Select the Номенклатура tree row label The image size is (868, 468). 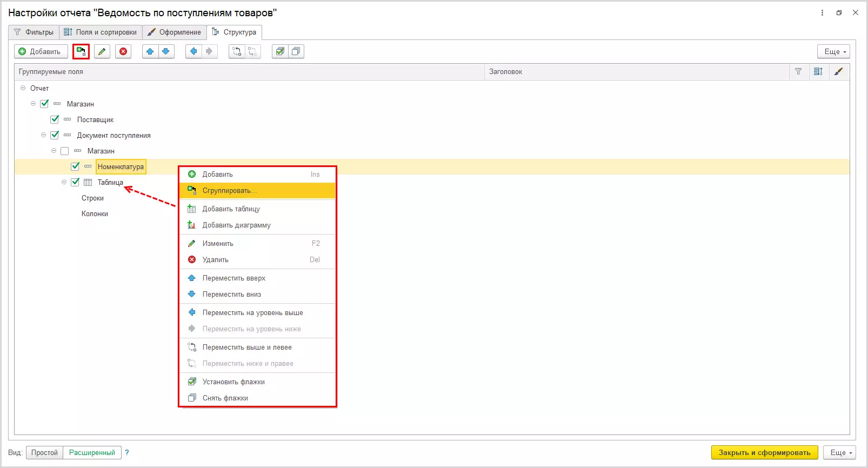(x=121, y=167)
